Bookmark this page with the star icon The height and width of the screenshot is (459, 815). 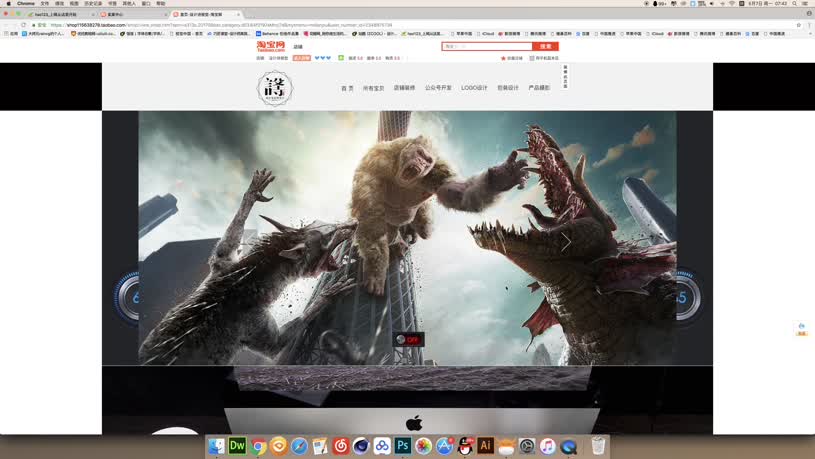(x=799, y=24)
